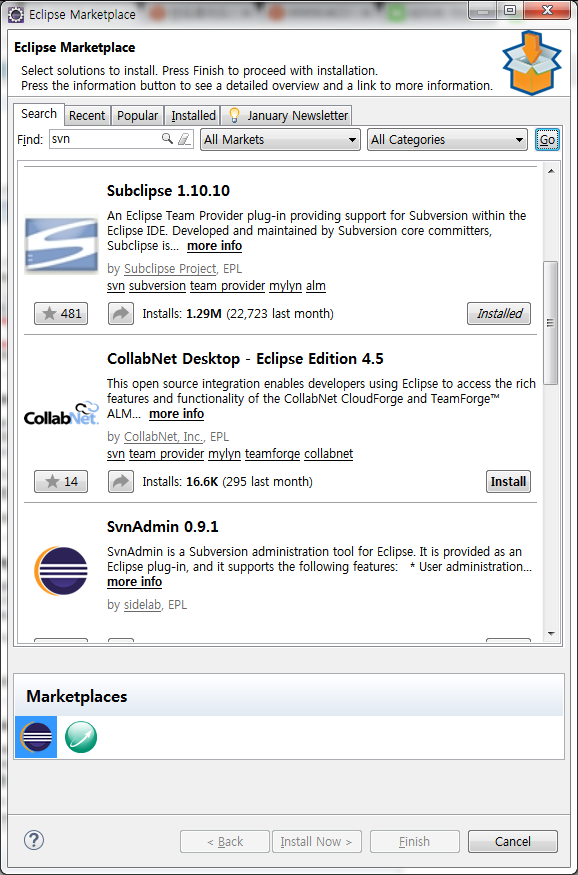Open the Subclipse Project author link
This screenshot has height=875, width=578.
(170, 269)
